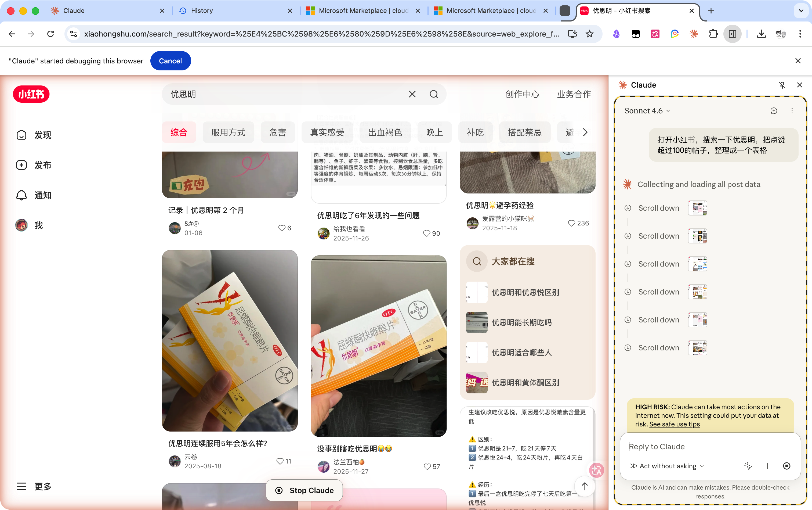Like the post 没事别瞎吃优思明 heart icon
The width and height of the screenshot is (812, 510).
pyautogui.click(x=427, y=466)
